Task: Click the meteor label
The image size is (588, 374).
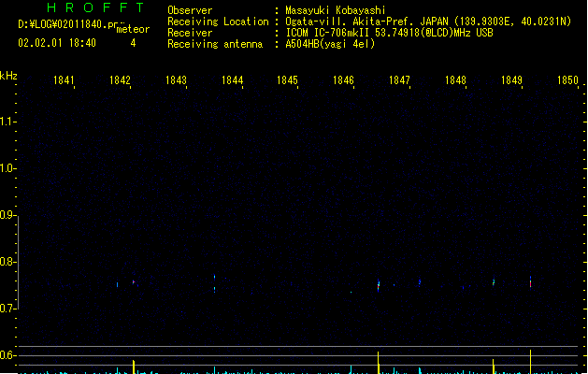Action: tap(133, 29)
